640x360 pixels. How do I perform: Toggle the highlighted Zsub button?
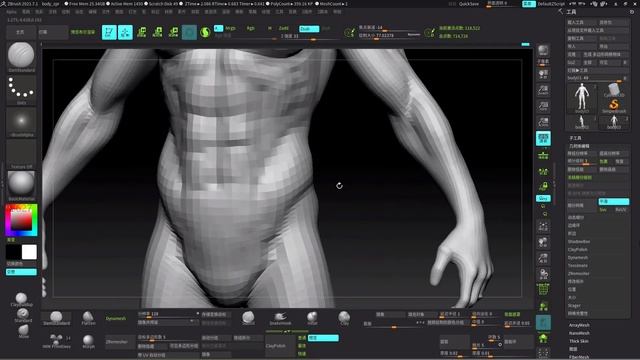309,29
